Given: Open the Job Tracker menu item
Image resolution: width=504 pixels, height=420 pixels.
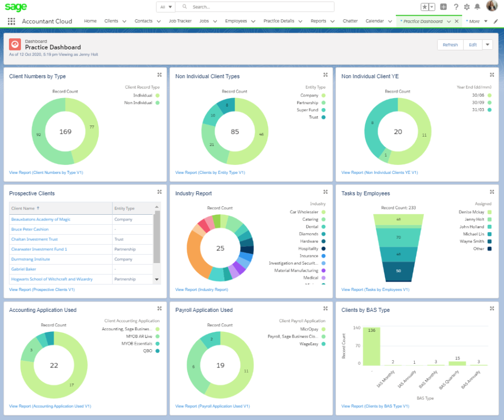Looking at the screenshot, I should click(x=180, y=21).
